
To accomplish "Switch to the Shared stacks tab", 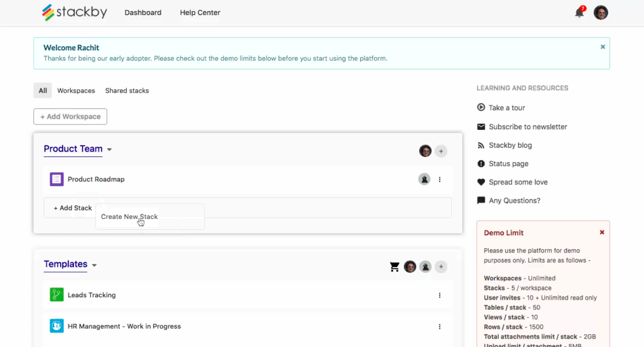I will point(127,90).
